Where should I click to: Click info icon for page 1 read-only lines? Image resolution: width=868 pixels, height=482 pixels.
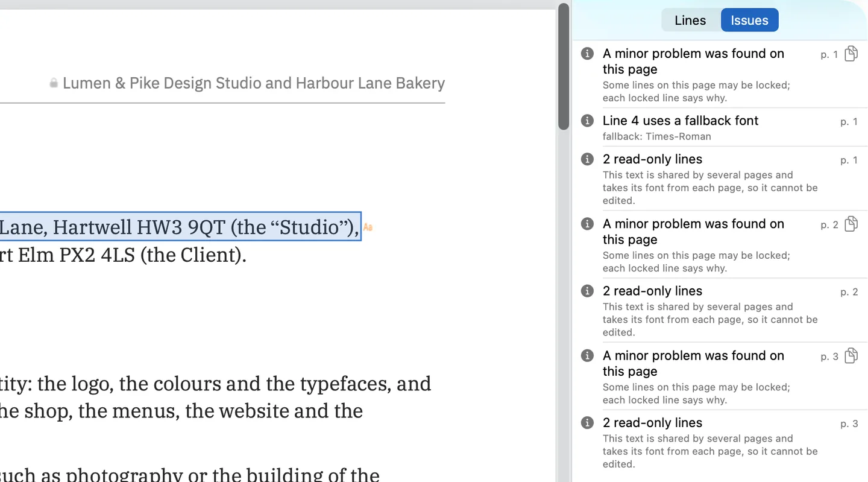point(587,159)
